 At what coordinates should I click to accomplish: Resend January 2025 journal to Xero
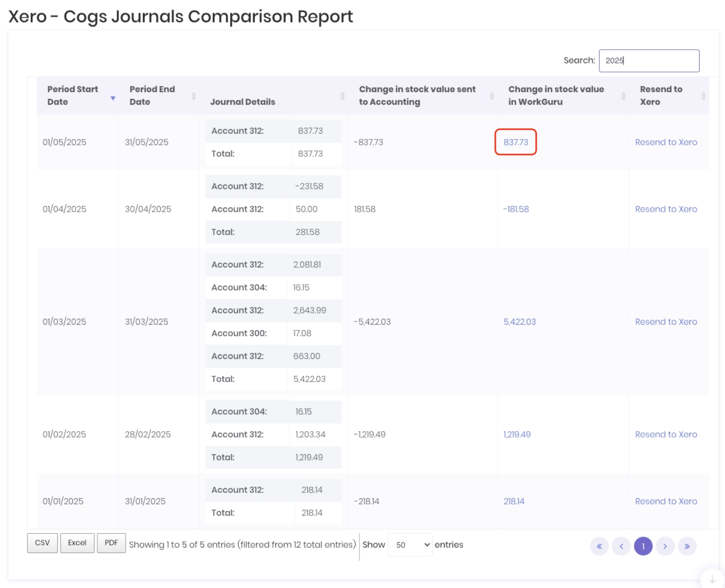[x=666, y=501]
